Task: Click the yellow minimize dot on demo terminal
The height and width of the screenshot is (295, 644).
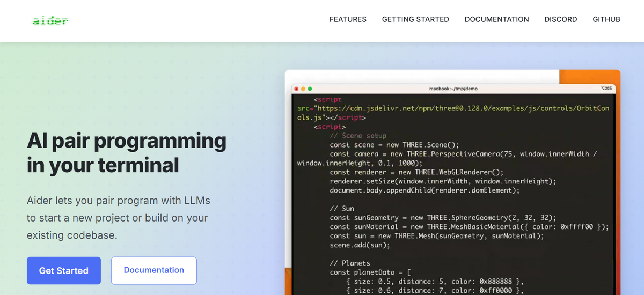Action: tap(303, 88)
